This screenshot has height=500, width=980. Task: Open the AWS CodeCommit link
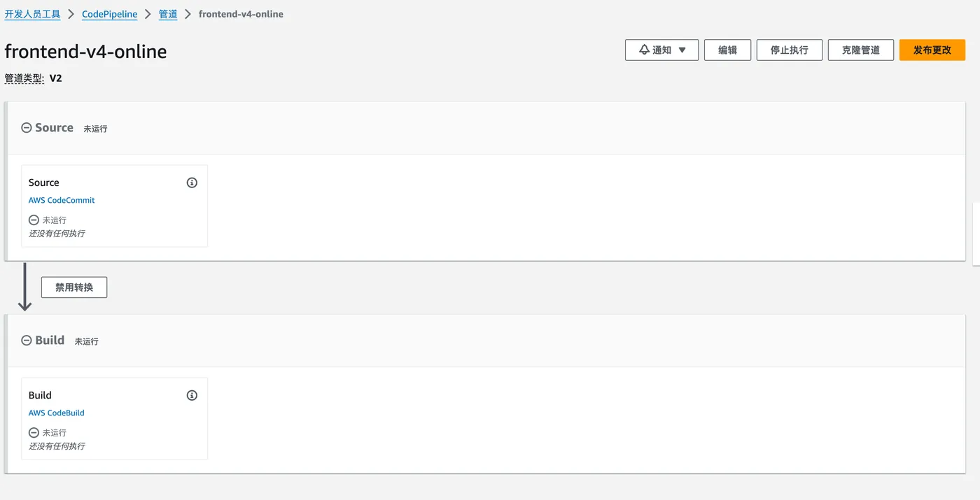pos(62,200)
